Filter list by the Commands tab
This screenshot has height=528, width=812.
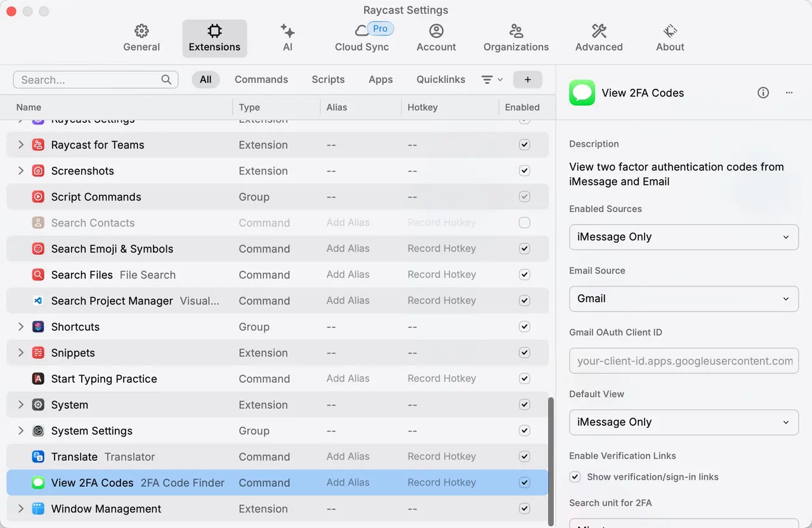(261, 79)
